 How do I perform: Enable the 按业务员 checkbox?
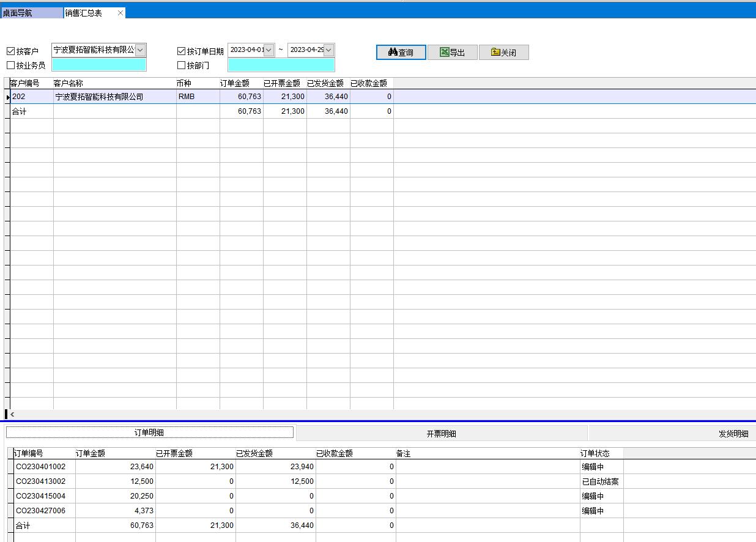[10, 65]
